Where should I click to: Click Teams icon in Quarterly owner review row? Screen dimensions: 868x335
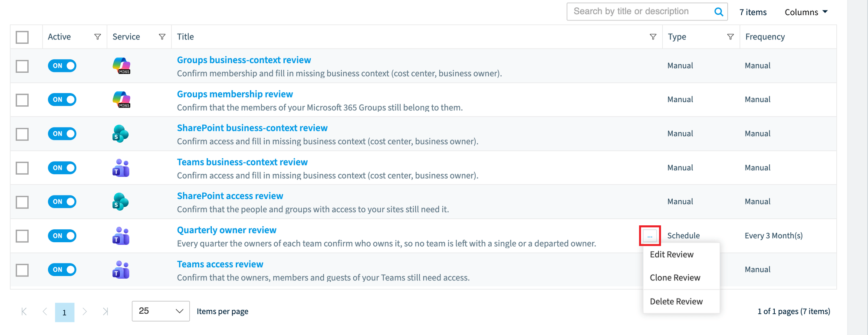(x=121, y=236)
